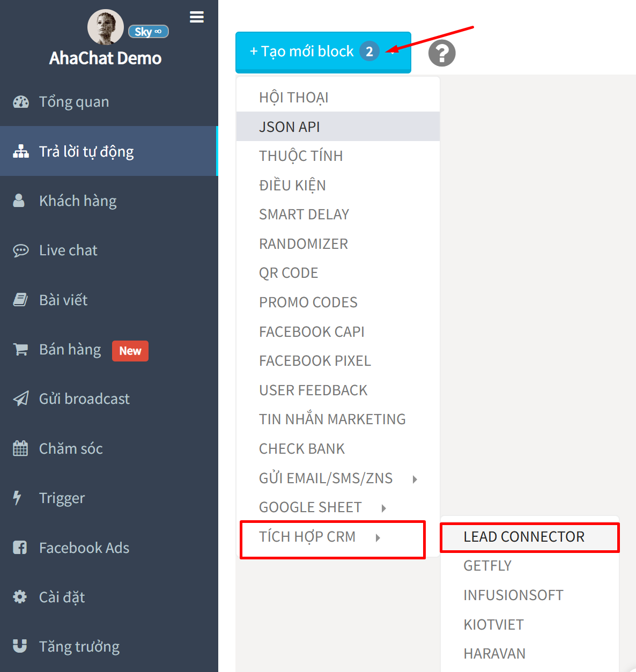Go to Bài viết section

109,300
